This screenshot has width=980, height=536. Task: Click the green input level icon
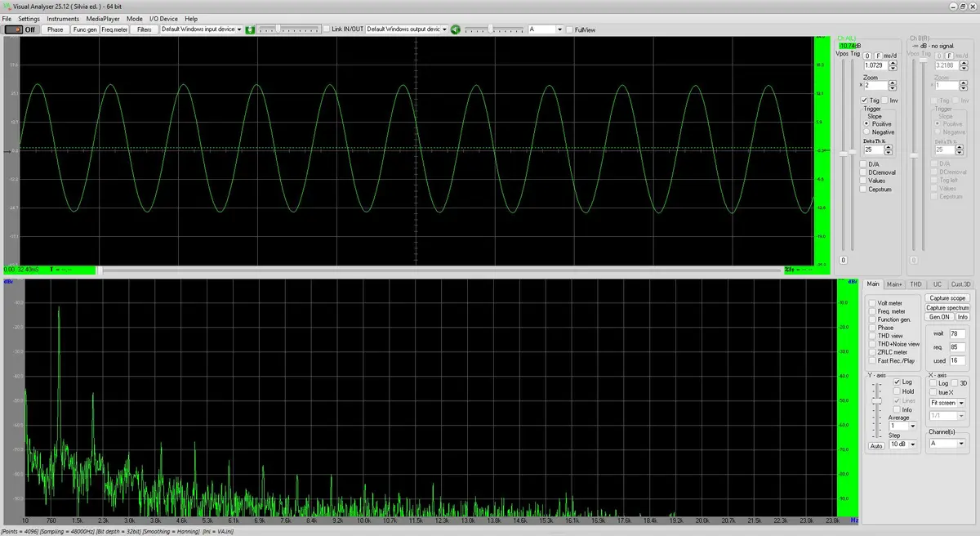[251, 29]
